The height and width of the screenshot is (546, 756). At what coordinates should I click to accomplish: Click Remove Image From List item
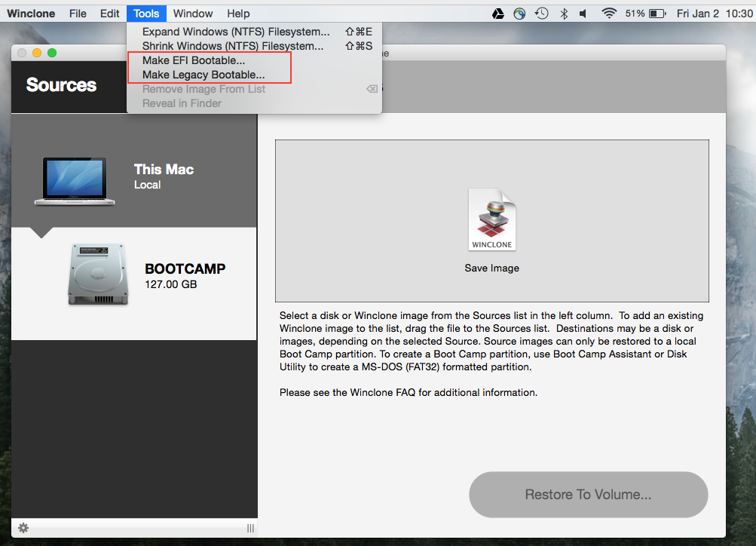click(255, 89)
